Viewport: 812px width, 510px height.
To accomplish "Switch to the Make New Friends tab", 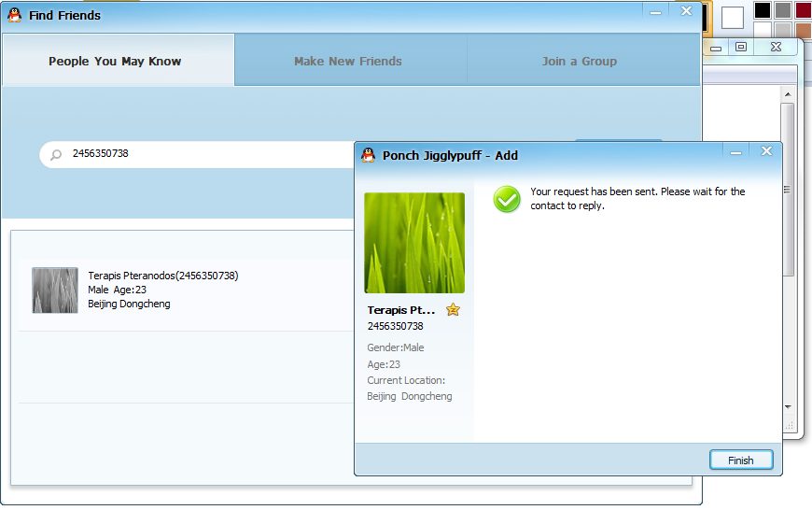I will point(347,61).
